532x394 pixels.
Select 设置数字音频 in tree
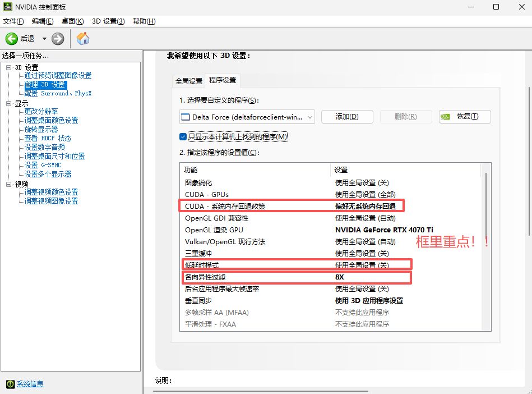(x=44, y=147)
